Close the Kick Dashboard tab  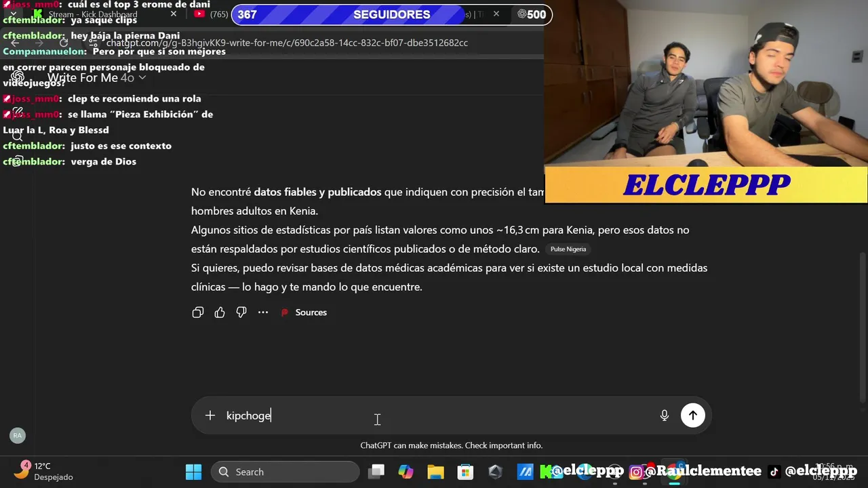point(174,14)
